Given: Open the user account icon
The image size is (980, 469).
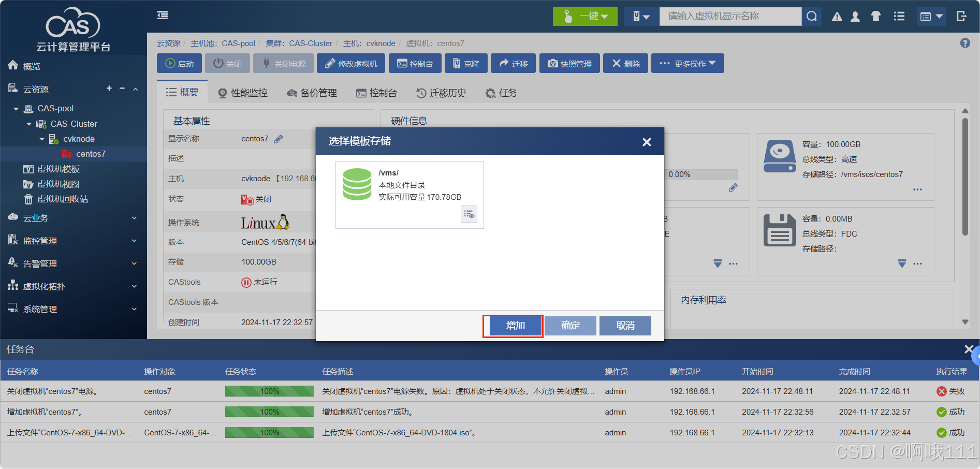Looking at the screenshot, I should tap(855, 17).
